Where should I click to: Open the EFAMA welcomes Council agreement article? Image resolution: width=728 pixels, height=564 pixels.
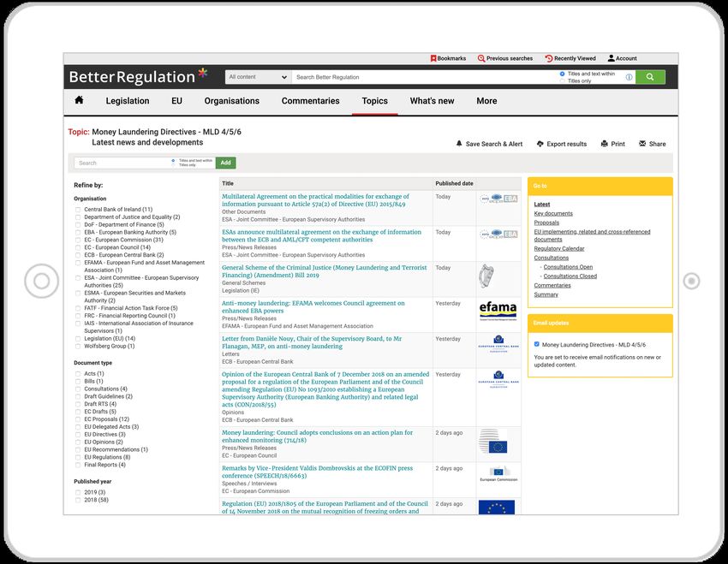[313, 307]
